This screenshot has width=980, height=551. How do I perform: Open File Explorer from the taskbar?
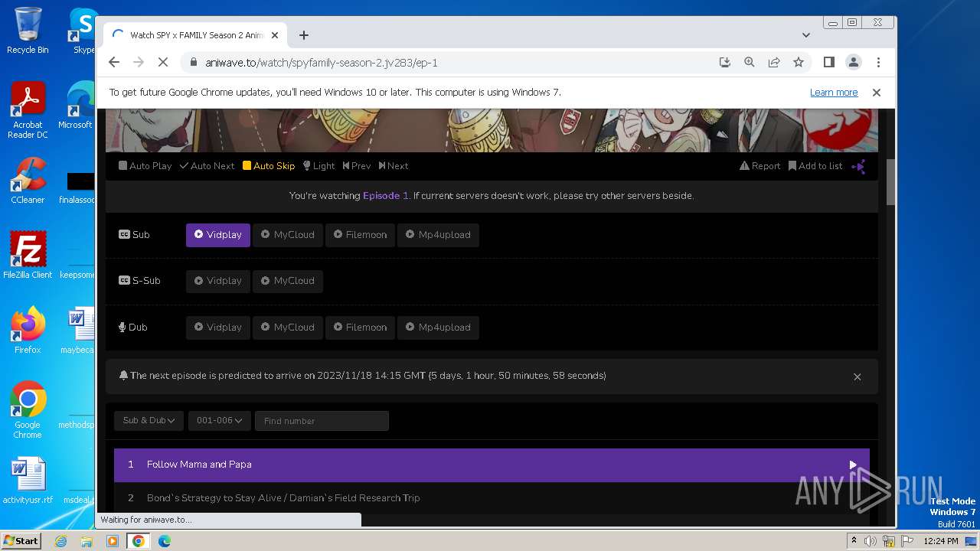pos(87,541)
